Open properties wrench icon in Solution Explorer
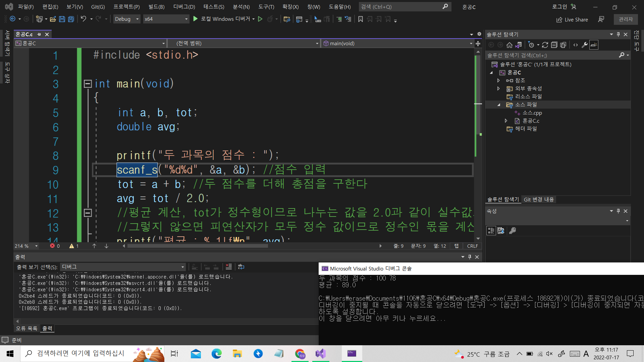Screen dimensions: 644x362 (585, 45)
